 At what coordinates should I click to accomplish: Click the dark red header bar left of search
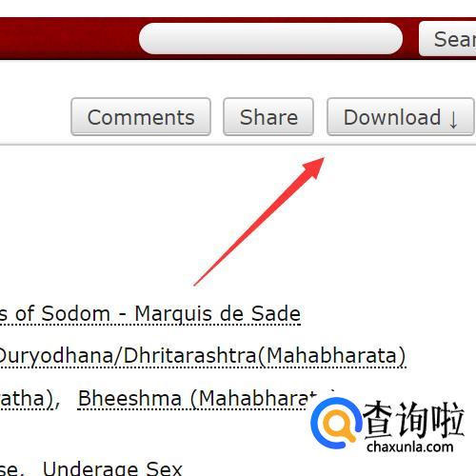[x=69, y=38]
